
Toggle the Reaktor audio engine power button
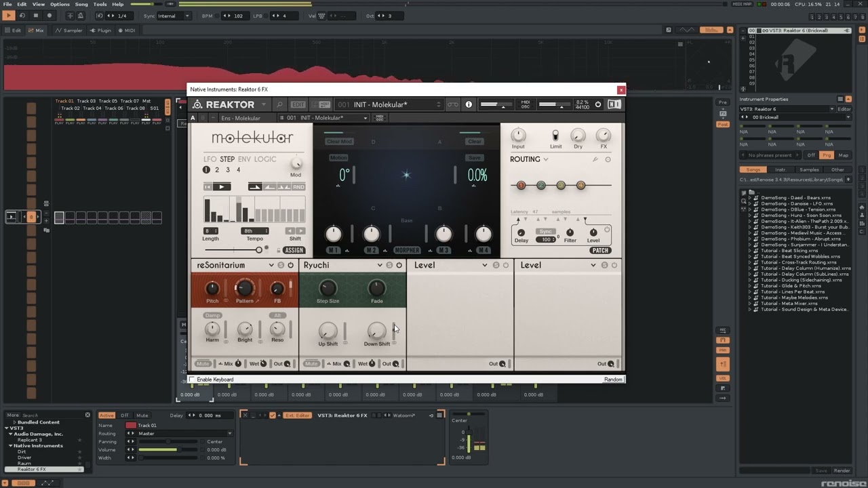click(597, 104)
